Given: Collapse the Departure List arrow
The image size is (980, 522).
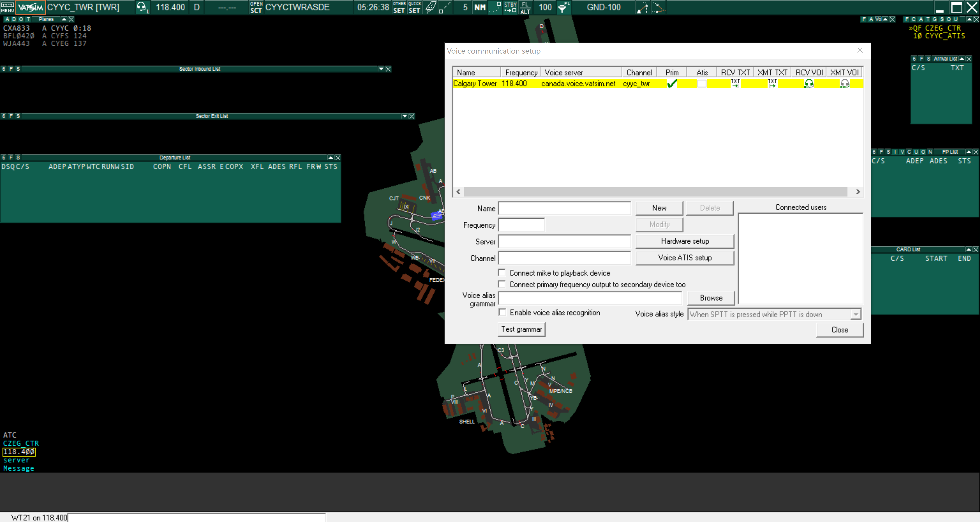Looking at the screenshot, I should coord(330,157).
